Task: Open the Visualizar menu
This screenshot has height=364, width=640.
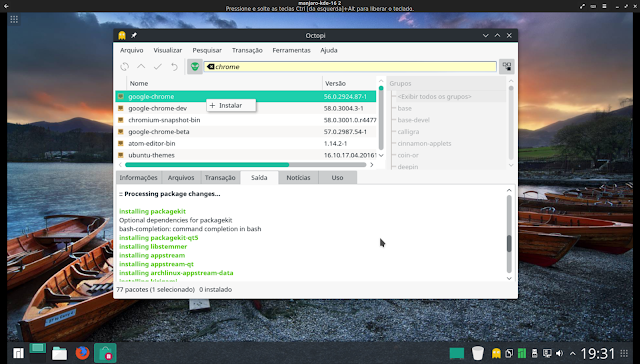Action: click(x=168, y=50)
